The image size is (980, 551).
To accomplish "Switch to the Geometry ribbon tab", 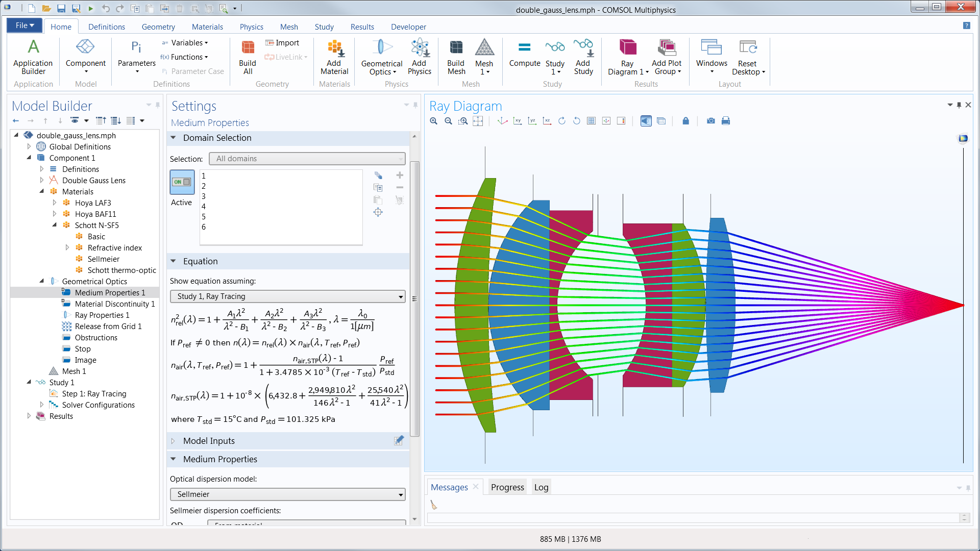I will click(158, 27).
